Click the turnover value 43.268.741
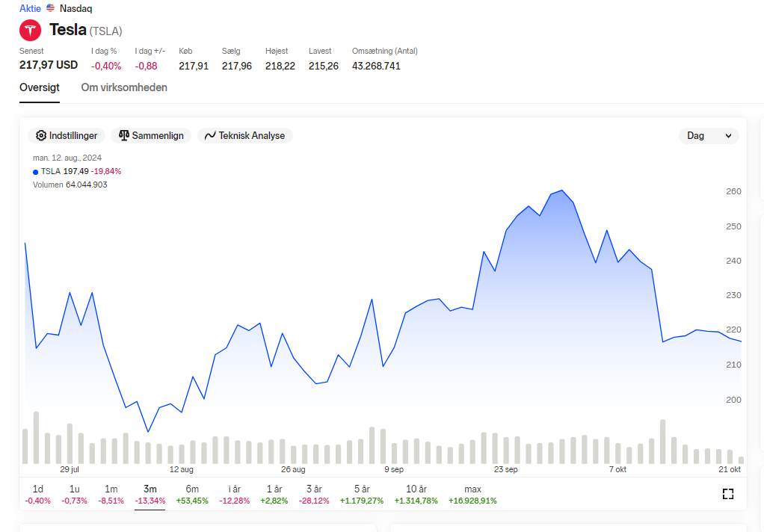The image size is (764, 532). click(x=376, y=66)
